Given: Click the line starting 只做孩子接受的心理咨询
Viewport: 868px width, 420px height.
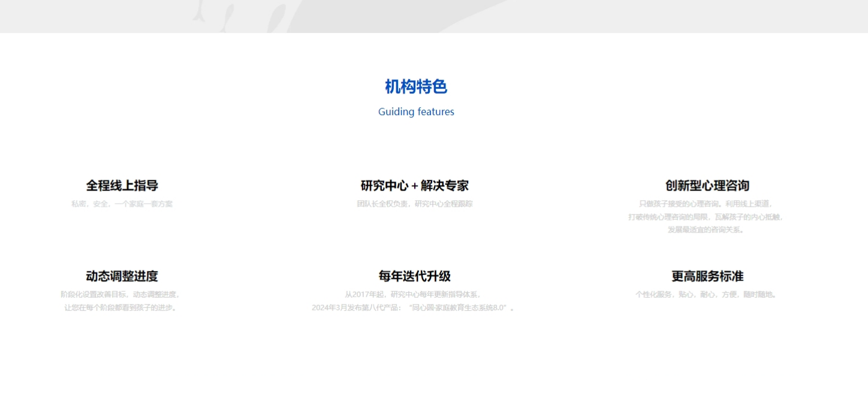Looking at the screenshot, I should 707,204.
